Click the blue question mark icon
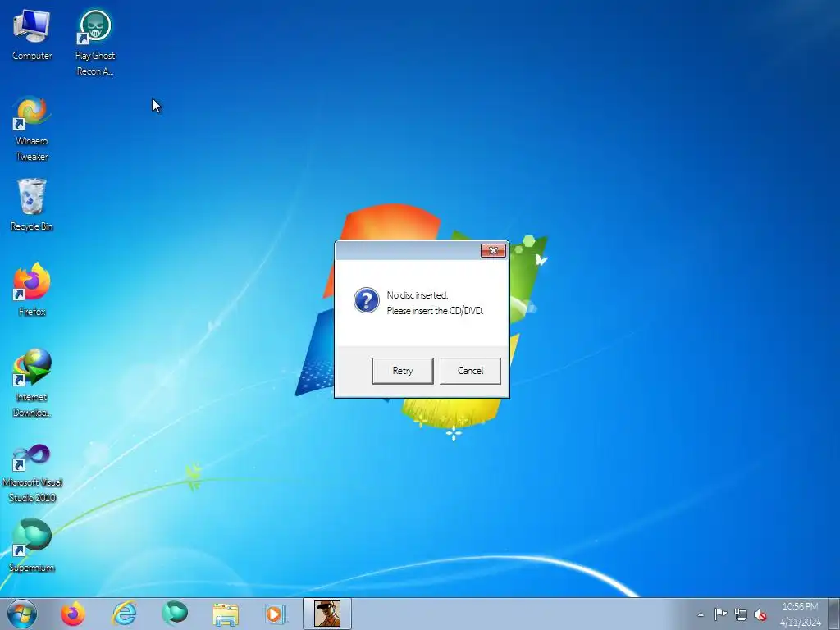840x630 pixels. coord(367,300)
